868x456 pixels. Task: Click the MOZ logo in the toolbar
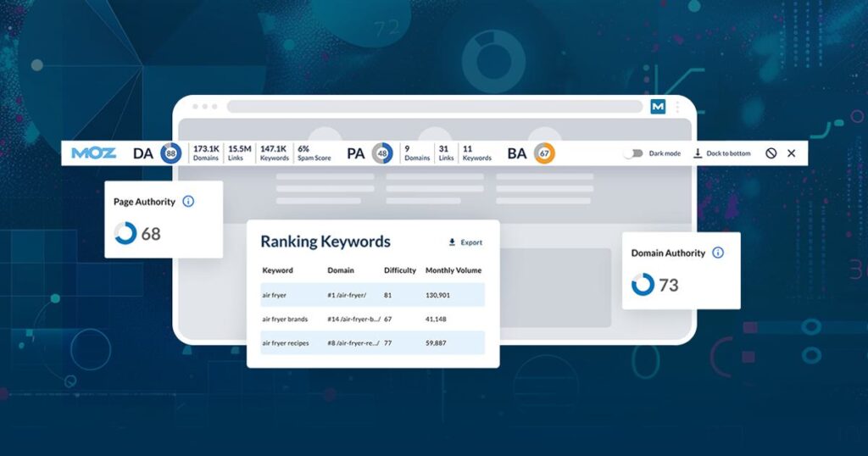[x=93, y=153]
